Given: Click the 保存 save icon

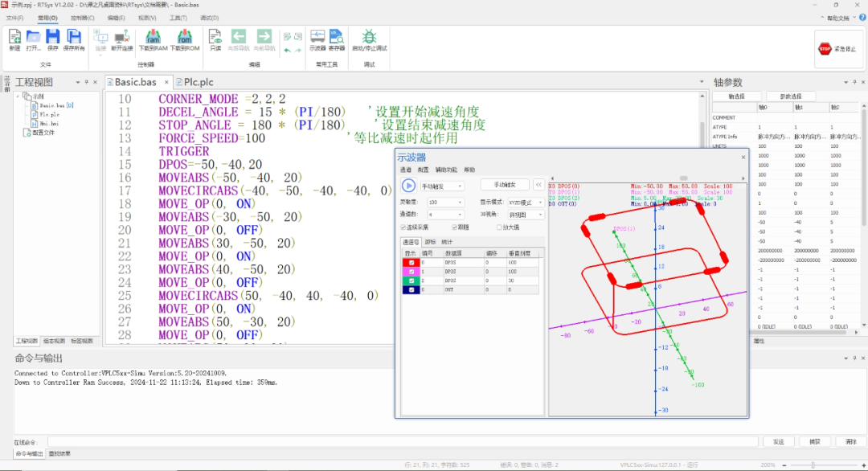Looking at the screenshot, I should point(52,37).
